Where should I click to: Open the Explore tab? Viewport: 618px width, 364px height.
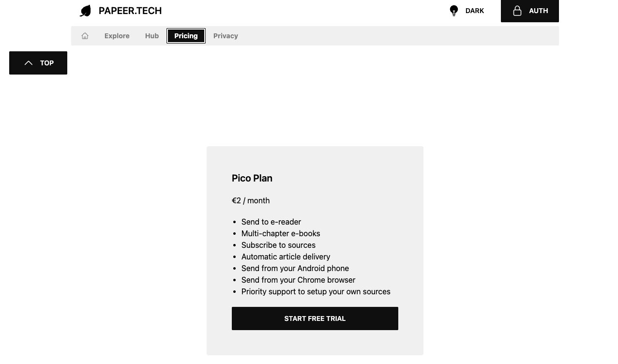coord(117,36)
